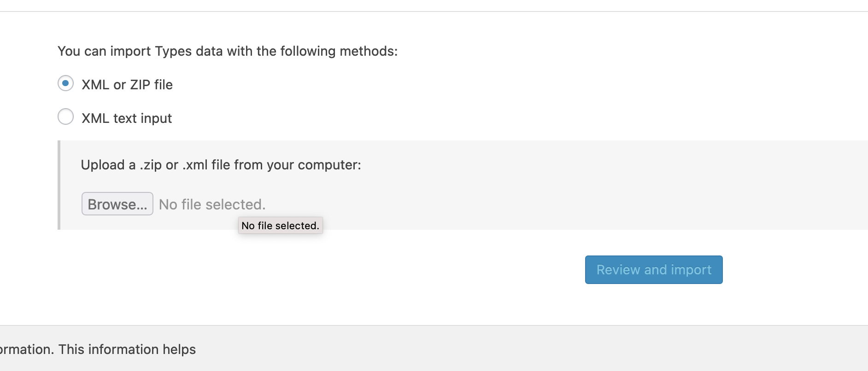Click the left border bar of upload panel

click(59, 185)
